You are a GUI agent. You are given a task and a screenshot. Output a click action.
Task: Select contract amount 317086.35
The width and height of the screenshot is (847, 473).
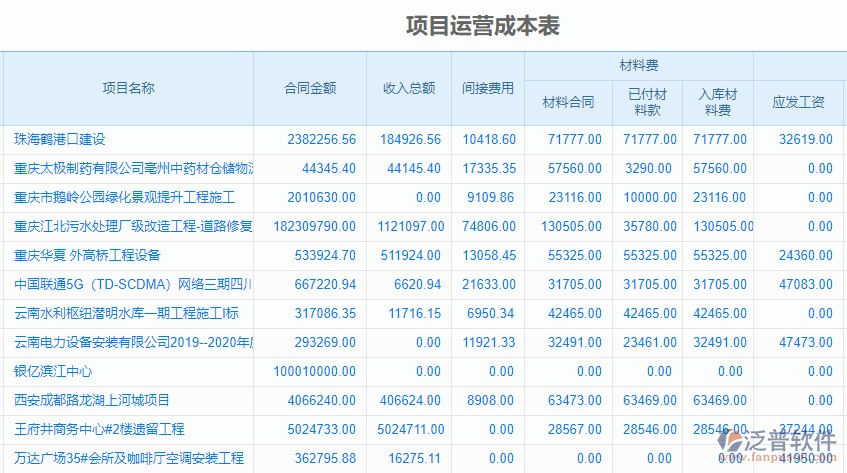point(325,314)
